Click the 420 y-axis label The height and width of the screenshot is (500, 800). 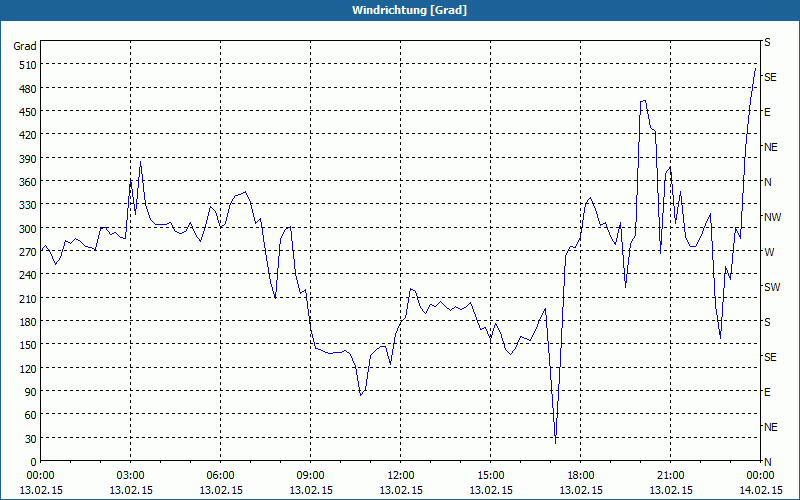click(28, 135)
